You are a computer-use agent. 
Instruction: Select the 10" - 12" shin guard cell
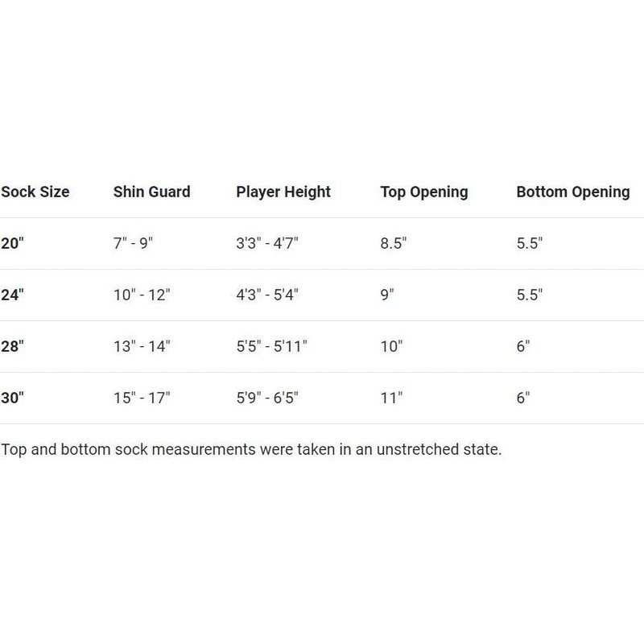[x=142, y=295]
